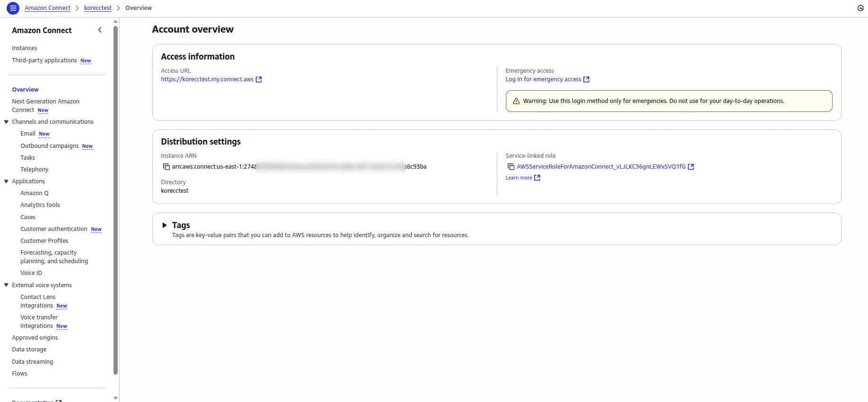The width and height of the screenshot is (868, 402).
Task: Open Voice ID page
Action: [x=31, y=273]
